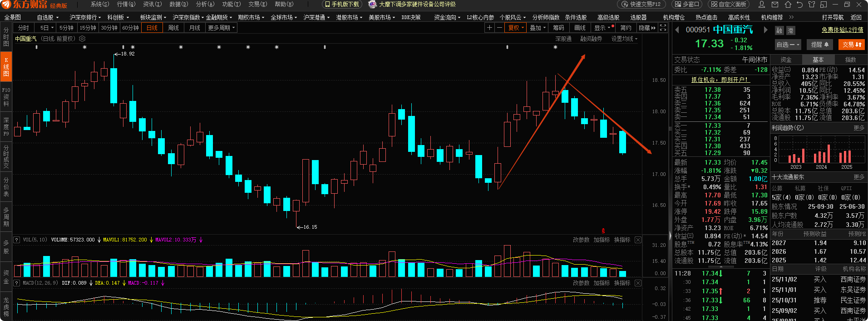Screen dimensions: 868x321
Task: Switch to the 周线 weekly period
Action: click(x=173, y=28)
